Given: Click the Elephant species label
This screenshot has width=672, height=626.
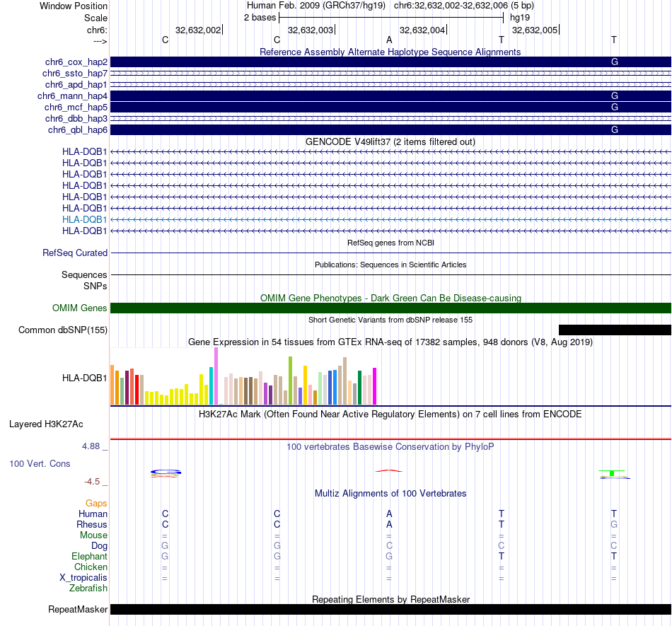Looking at the screenshot, I should coord(90,556).
